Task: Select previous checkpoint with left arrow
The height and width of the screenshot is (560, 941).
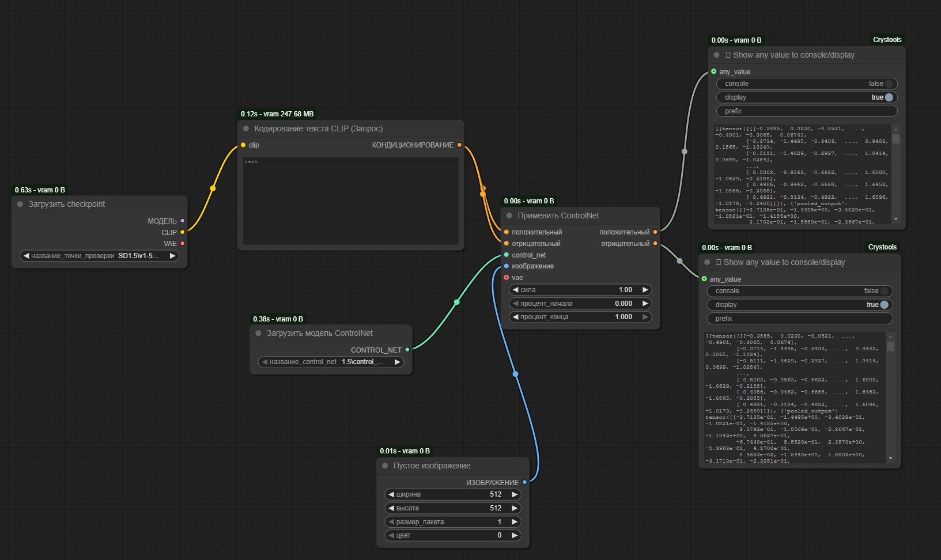Action: click(26, 256)
